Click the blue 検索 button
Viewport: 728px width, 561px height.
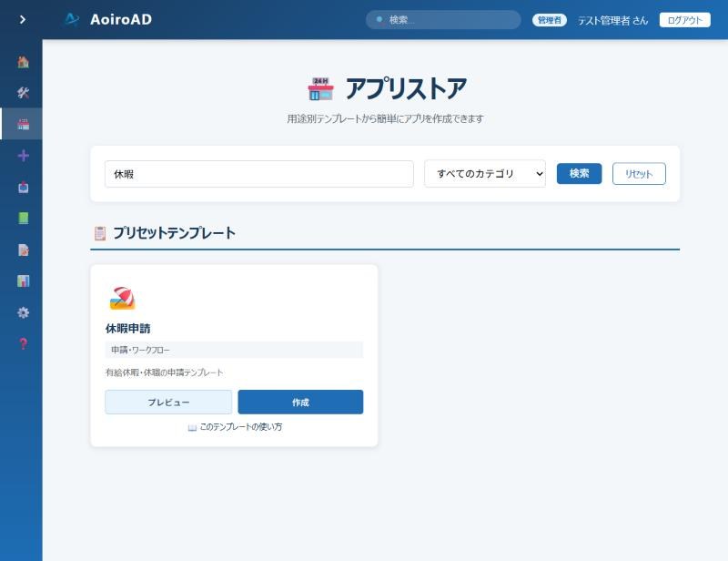point(579,173)
